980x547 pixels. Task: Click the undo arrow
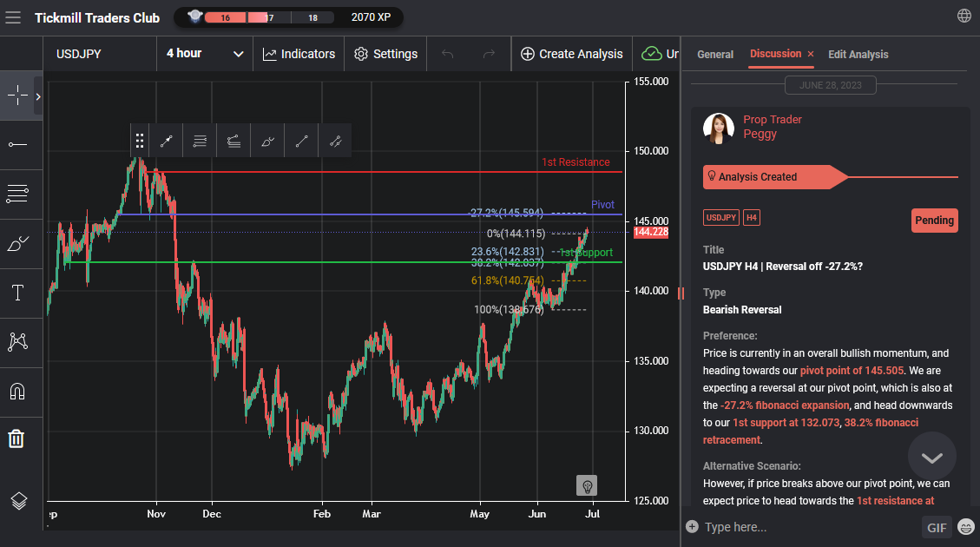(x=448, y=54)
